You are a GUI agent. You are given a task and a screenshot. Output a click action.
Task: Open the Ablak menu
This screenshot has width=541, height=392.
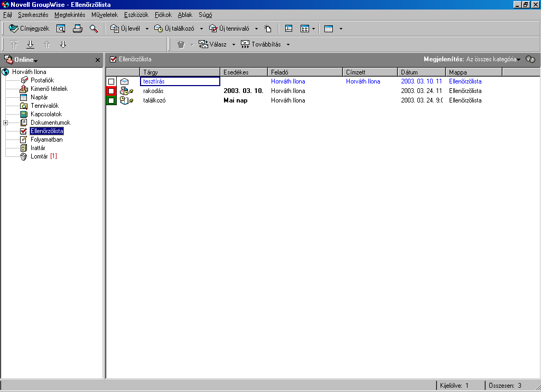pyautogui.click(x=185, y=15)
